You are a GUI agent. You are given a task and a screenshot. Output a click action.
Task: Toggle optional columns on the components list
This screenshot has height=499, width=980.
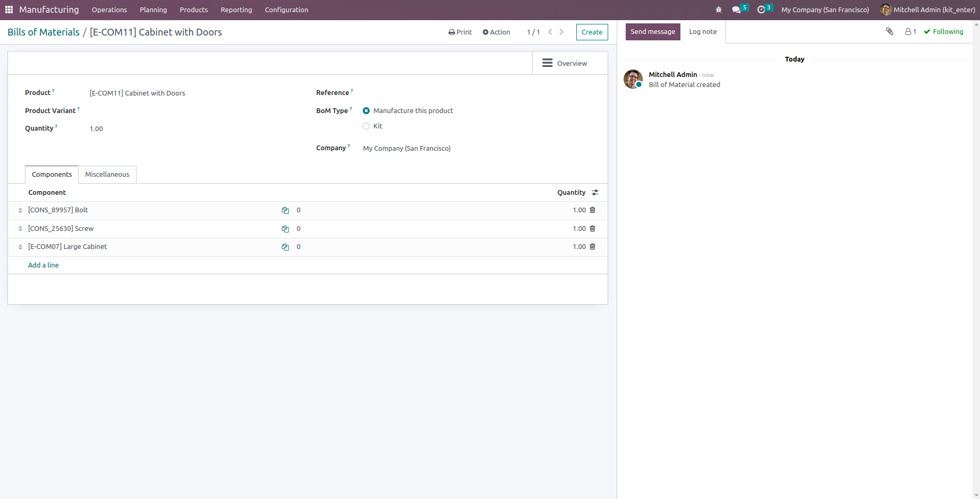coord(595,192)
